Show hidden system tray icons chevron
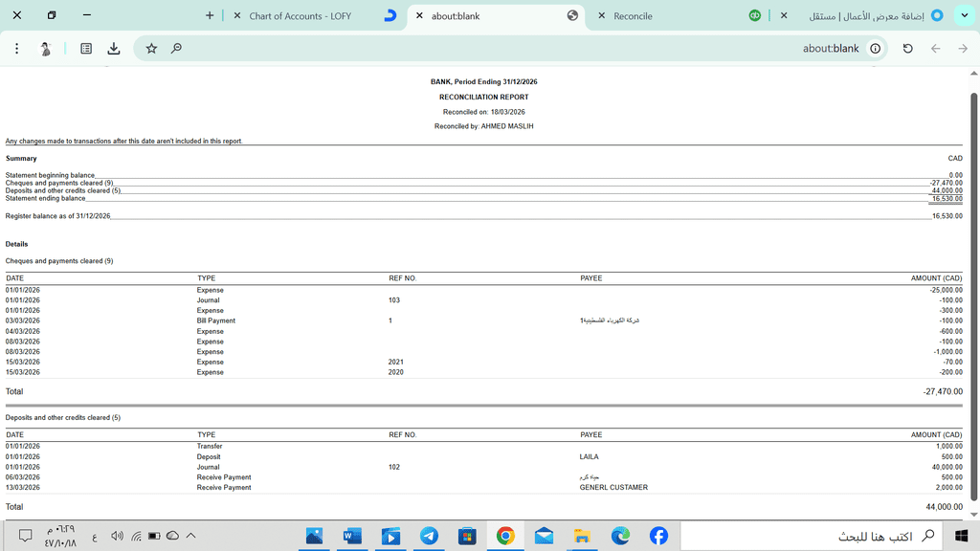980x551 pixels. pos(191,536)
